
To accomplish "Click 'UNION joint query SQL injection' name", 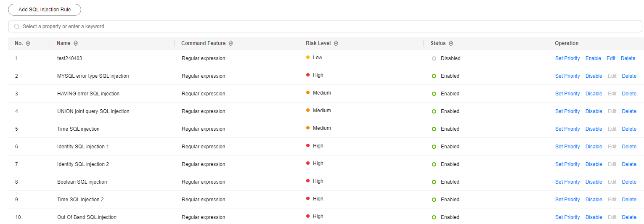I will click(93, 111).
